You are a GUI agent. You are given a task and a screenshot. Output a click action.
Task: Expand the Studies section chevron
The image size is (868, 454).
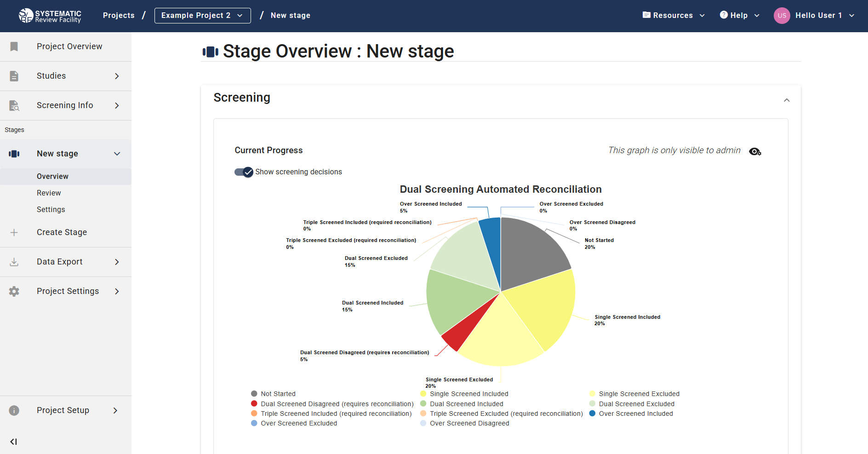point(117,75)
